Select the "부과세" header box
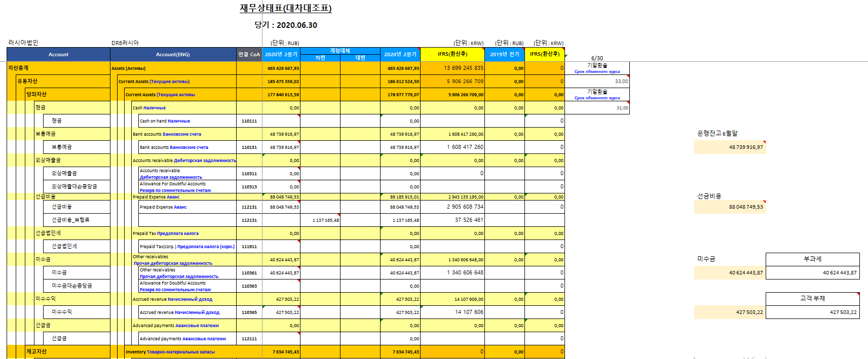Image resolution: width=868 pixels, height=359 pixels. coord(812,259)
